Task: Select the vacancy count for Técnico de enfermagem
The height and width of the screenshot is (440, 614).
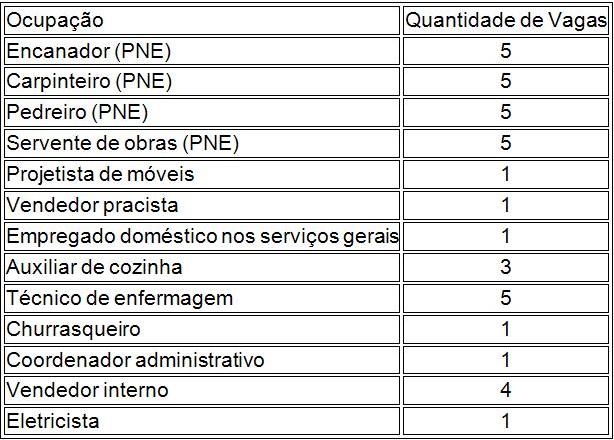Action: coord(506,298)
